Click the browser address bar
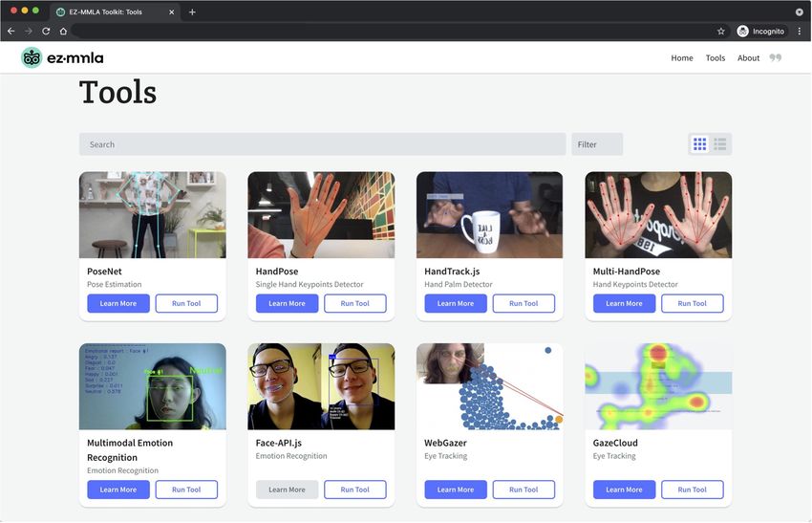The height and width of the screenshot is (523, 812). pyautogui.click(x=394, y=32)
